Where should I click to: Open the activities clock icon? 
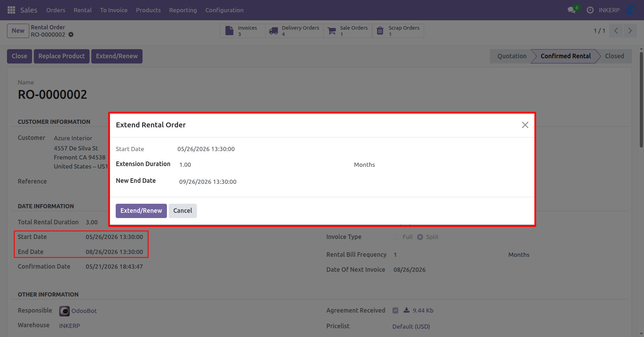(590, 10)
